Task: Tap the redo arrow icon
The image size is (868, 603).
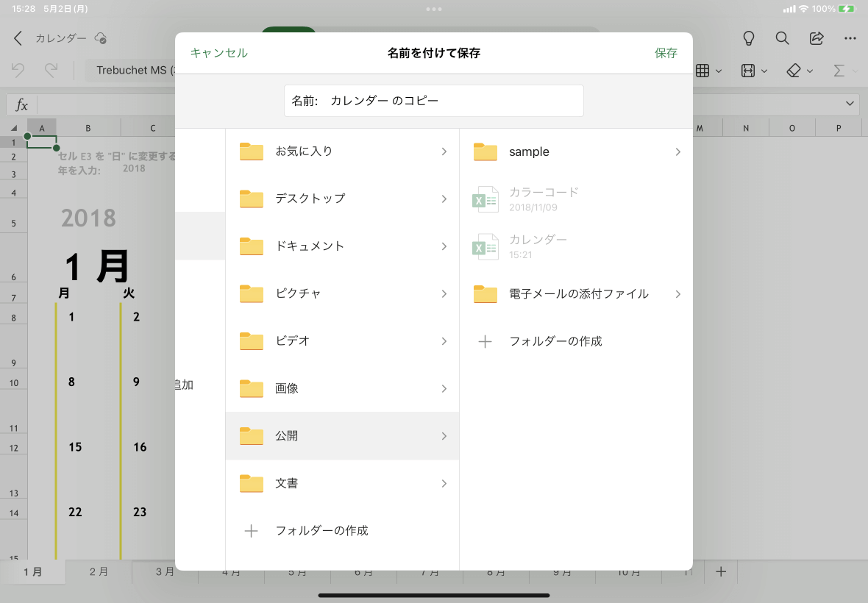Action: coord(51,71)
